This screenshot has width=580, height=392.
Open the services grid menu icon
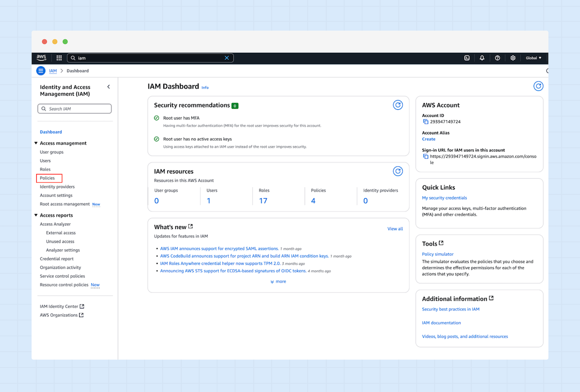pyautogui.click(x=59, y=58)
